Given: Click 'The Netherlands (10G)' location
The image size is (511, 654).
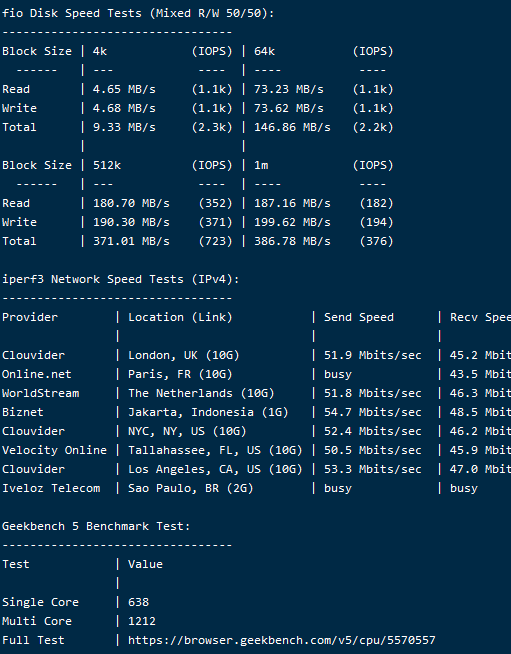Looking at the screenshot, I should click(201, 393).
